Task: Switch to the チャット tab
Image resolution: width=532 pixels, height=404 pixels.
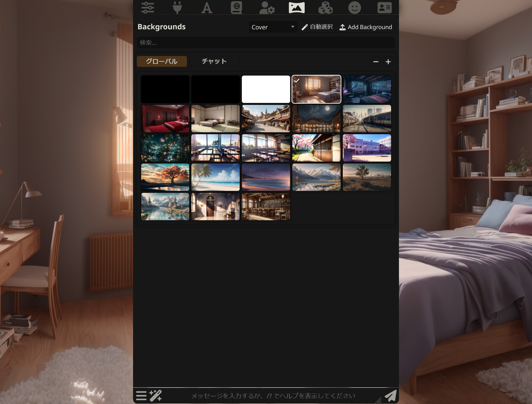Action: [214, 61]
